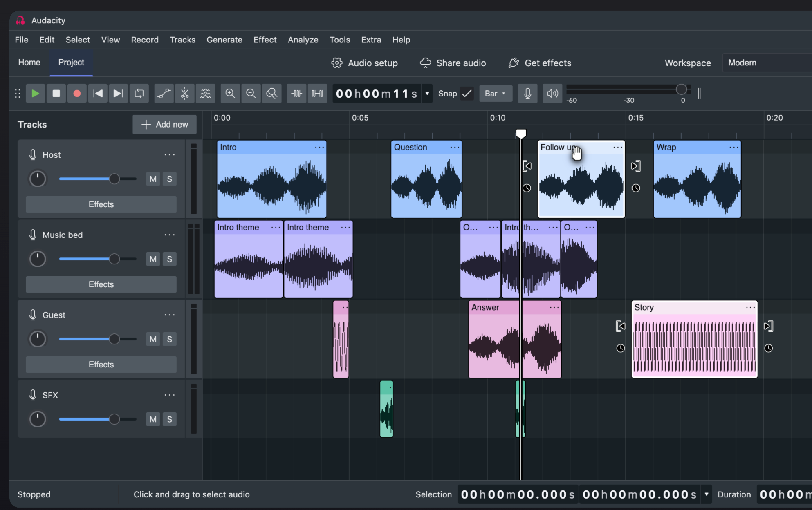Open Guest track options menu
Viewport: 812px width, 510px height.
click(169, 315)
